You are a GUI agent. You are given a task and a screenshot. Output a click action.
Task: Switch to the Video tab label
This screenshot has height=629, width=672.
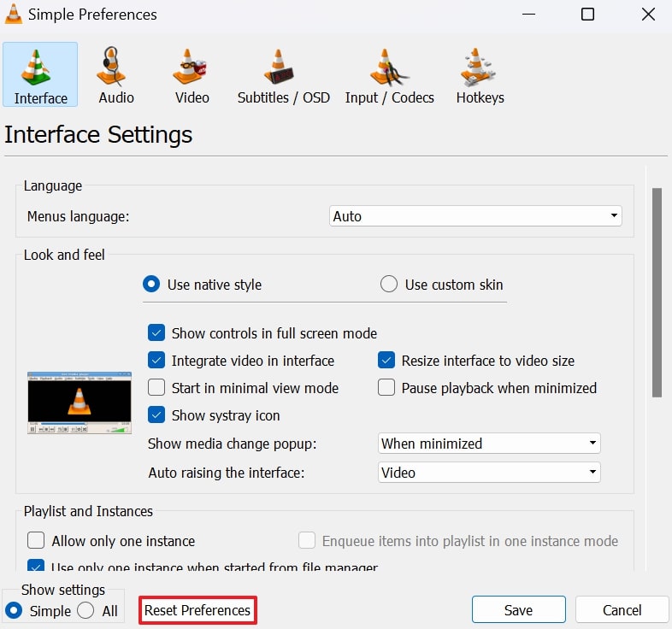(x=192, y=97)
